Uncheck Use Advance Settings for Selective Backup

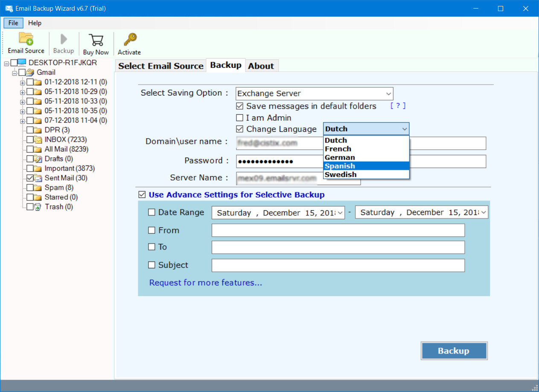[142, 195]
